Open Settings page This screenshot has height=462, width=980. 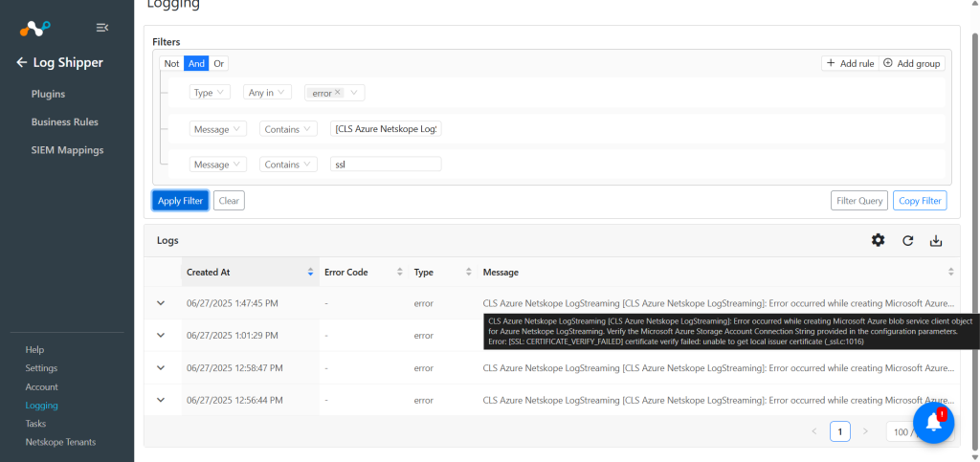(x=41, y=368)
